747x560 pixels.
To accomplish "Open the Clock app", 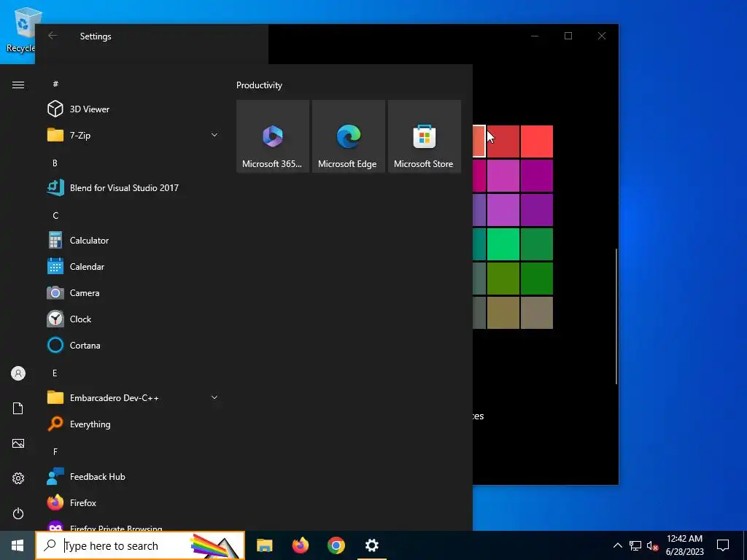I will [133, 319].
